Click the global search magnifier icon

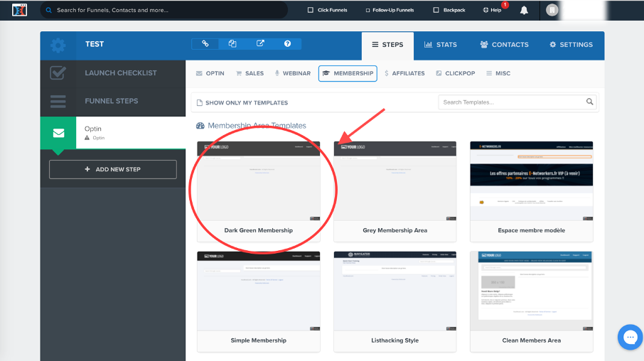[x=48, y=10]
